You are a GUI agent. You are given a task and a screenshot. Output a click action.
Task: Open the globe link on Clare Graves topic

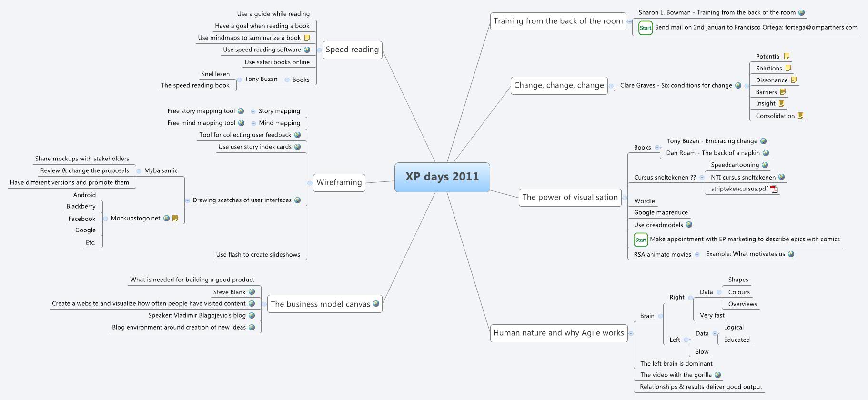coord(738,86)
